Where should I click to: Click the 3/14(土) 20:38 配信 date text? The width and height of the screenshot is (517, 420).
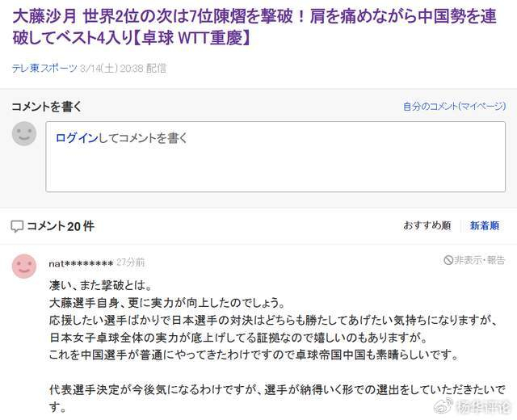coord(124,69)
